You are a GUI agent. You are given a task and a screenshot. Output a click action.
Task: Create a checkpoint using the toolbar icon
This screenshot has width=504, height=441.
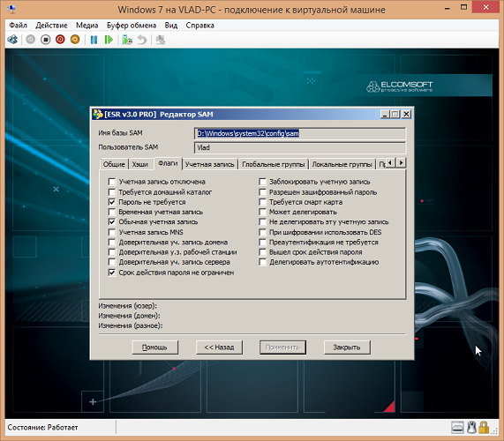point(127,40)
